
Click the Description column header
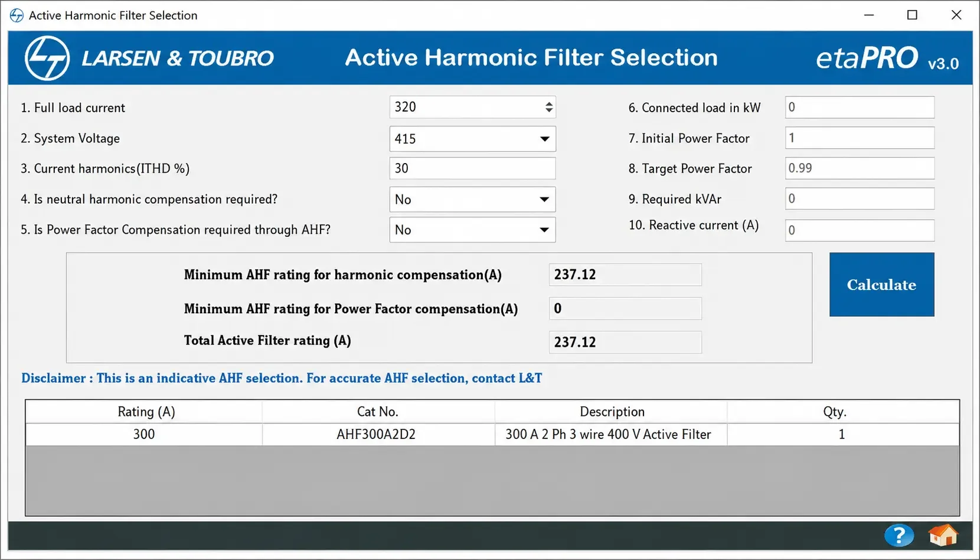pyautogui.click(x=612, y=412)
